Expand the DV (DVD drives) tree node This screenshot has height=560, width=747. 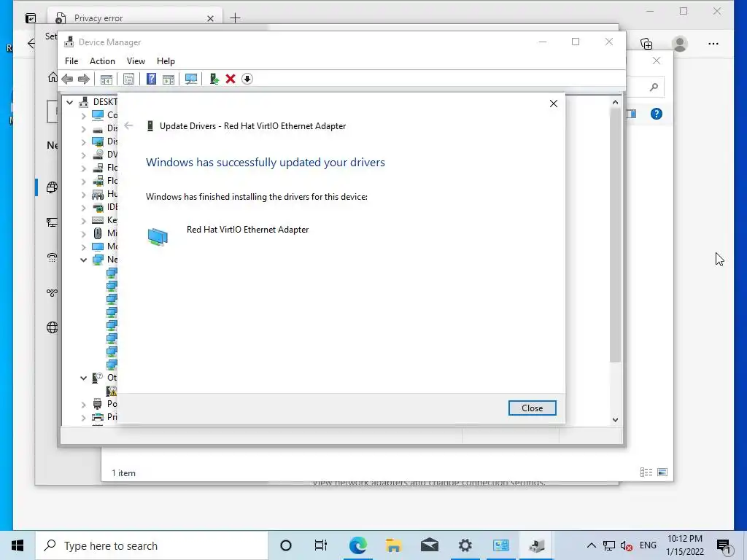click(x=83, y=155)
